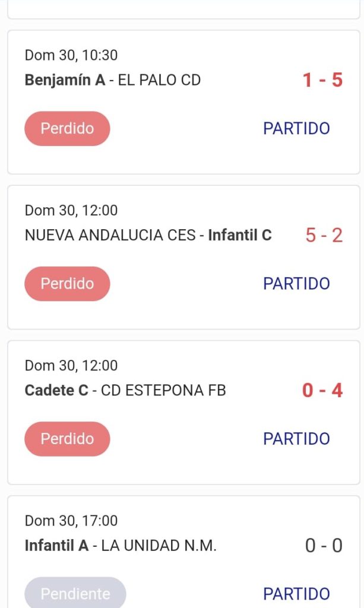Tap NUEVA ANDALUCIA CES - Infantil C title

pyautogui.click(x=148, y=235)
